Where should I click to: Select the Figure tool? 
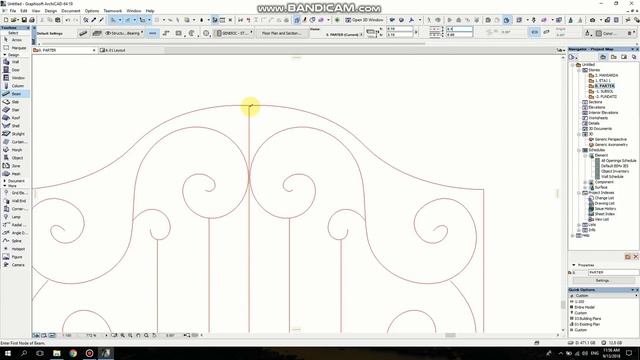(x=15, y=257)
